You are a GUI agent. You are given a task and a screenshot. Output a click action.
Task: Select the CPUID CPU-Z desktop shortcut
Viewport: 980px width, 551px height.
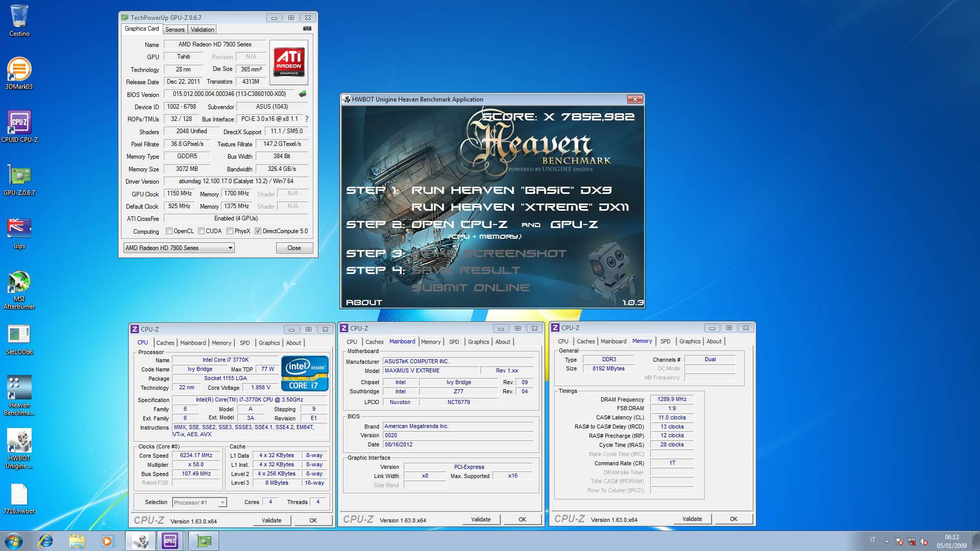19,127
